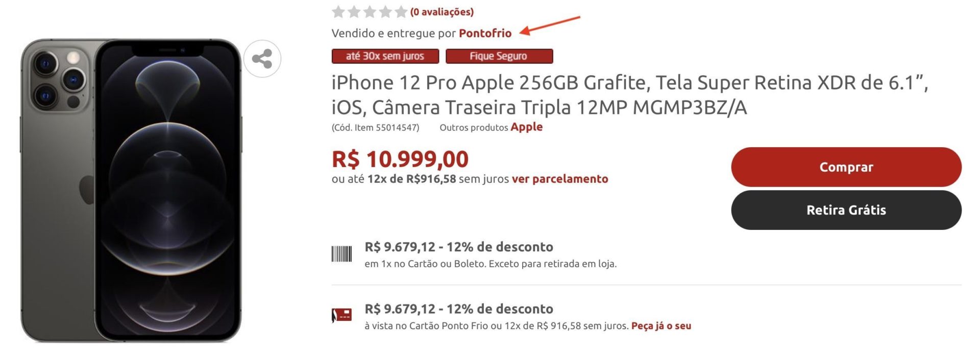Click the R$ 10.999,00 price
This screenshot has height=349, width=980.
[400, 159]
